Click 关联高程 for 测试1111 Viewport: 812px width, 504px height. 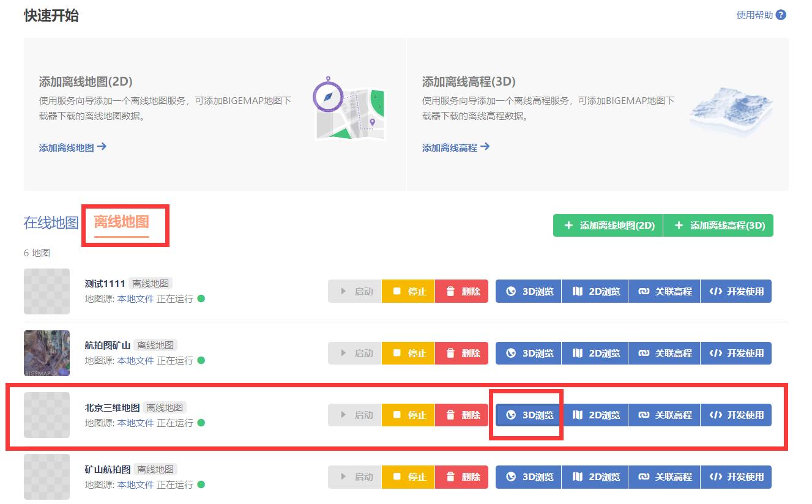click(x=665, y=291)
